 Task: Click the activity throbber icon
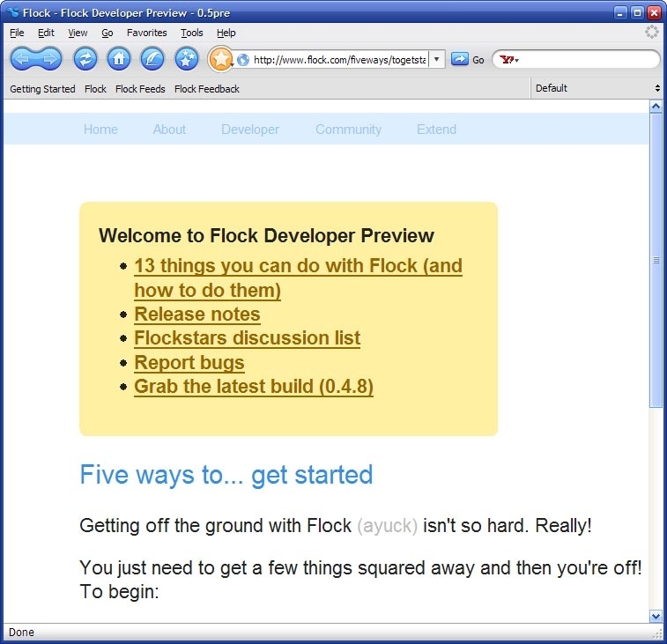(x=652, y=32)
